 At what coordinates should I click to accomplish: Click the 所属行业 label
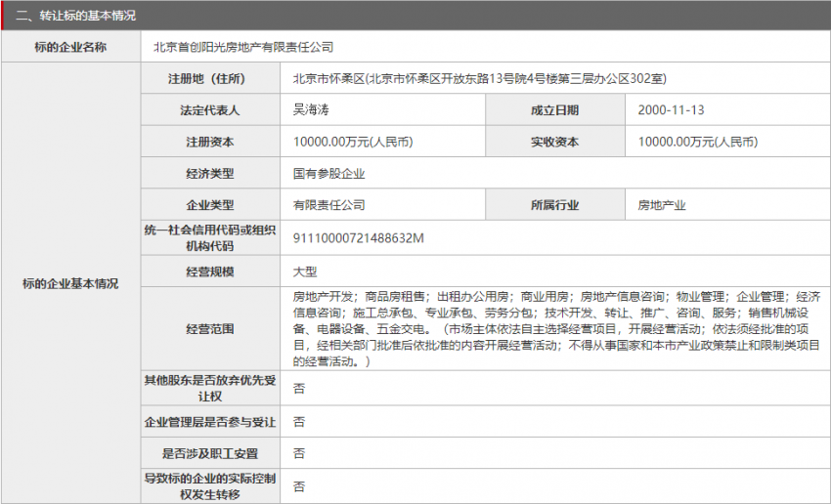point(555,205)
